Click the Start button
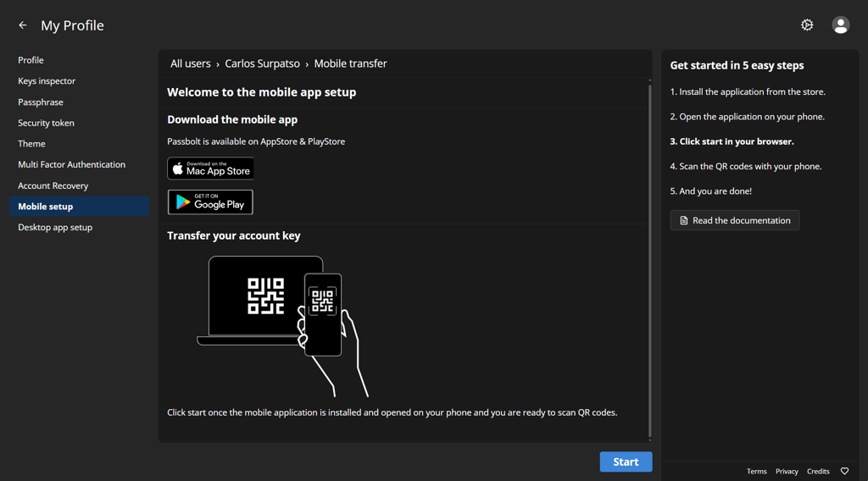This screenshot has width=868, height=481. pyautogui.click(x=626, y=462)
